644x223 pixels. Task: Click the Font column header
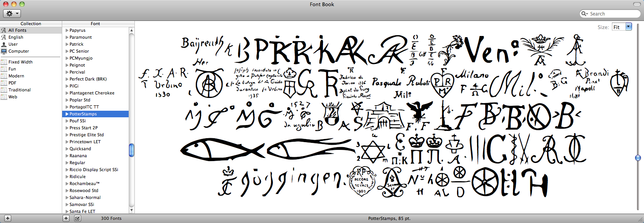pos(95,24)
